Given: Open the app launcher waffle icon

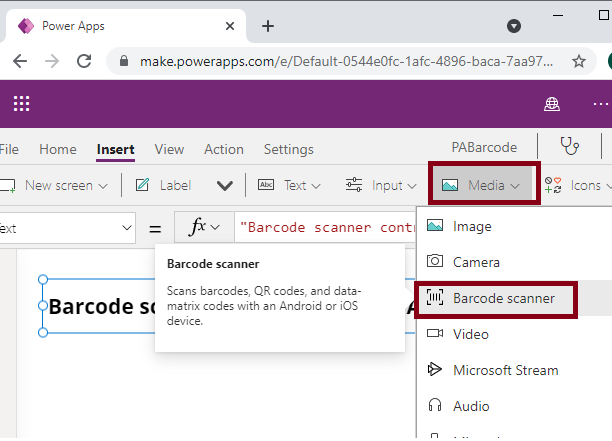Looking at the screenshot, I should 21,104.
